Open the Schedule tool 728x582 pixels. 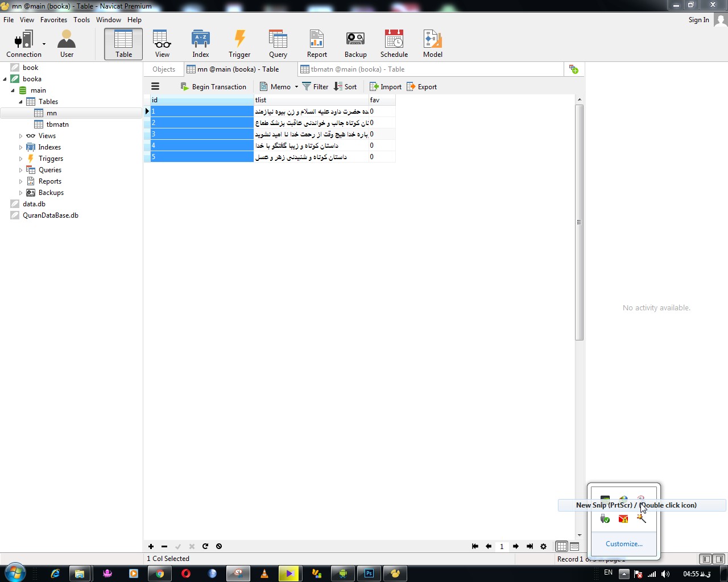(x=394, y=44)
